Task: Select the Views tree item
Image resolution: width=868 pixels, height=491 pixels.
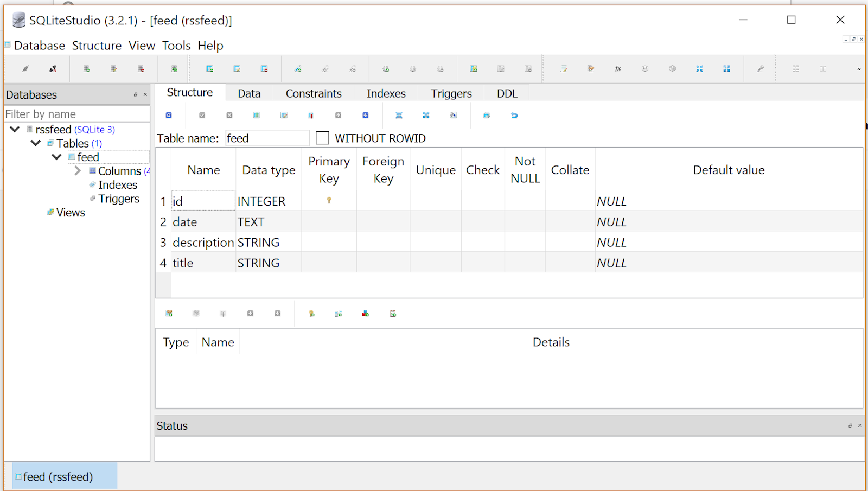Action: (x=71, y=213)
